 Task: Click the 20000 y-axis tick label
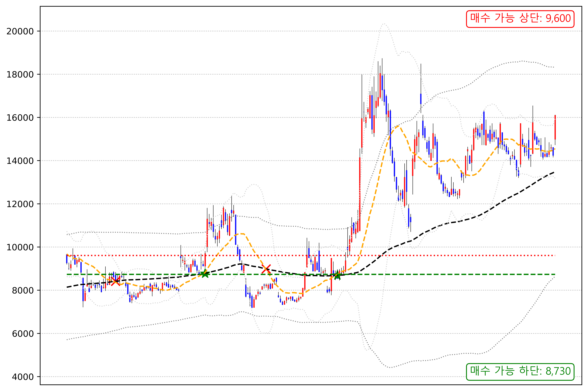[20, 31]
